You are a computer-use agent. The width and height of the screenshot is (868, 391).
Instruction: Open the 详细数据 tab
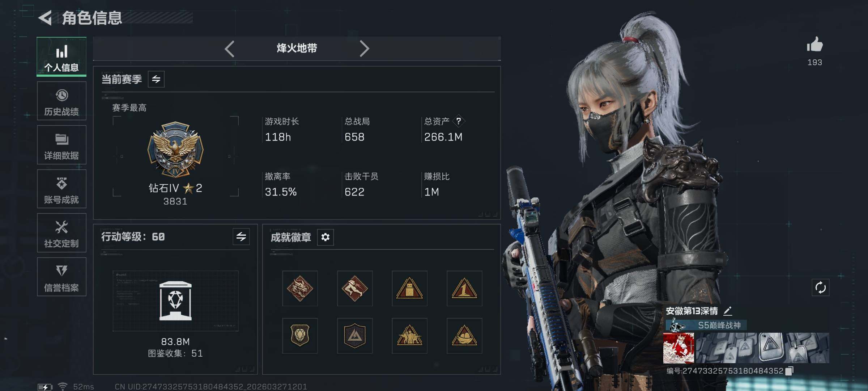click(x=61, y=145)
